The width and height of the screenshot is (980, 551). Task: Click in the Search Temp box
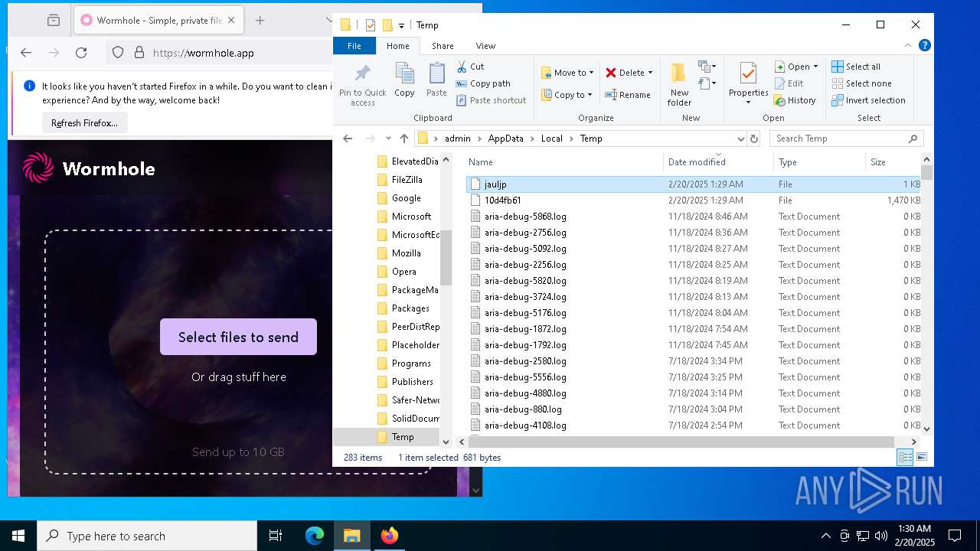[x=838, y=139]
